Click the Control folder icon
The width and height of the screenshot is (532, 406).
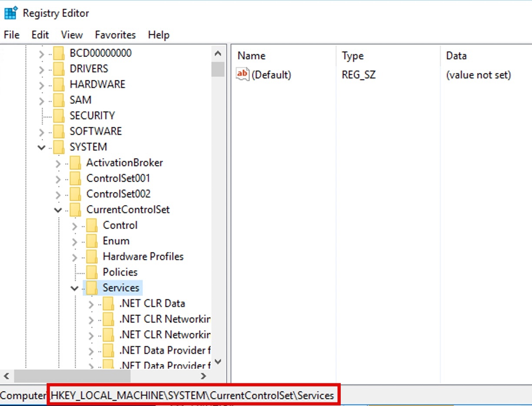pos(92,226)
